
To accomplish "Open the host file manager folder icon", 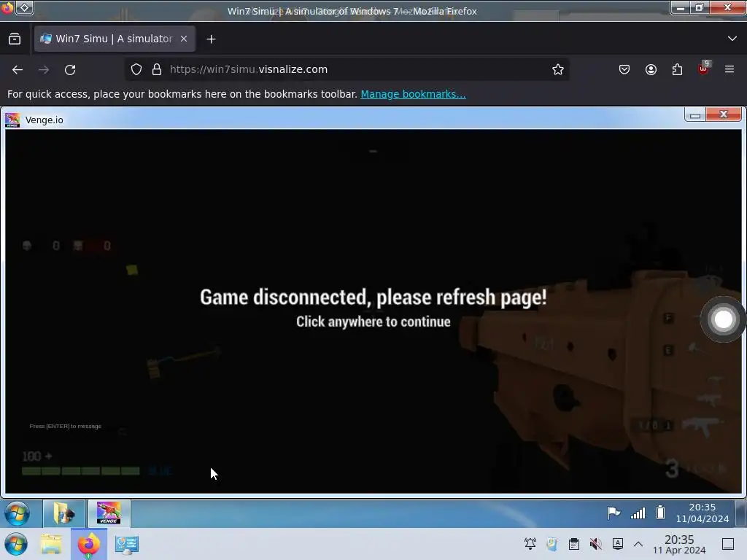I will [51, 544].
